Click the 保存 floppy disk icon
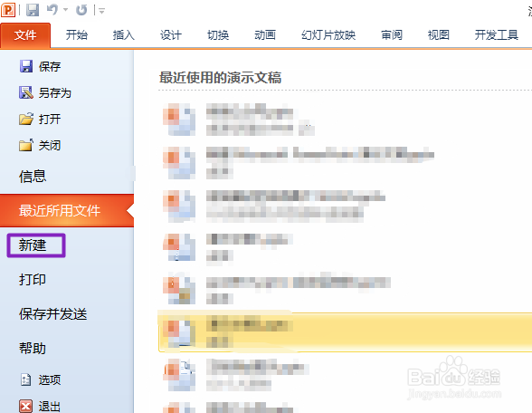532x413 pixels. tap(26, 66)
